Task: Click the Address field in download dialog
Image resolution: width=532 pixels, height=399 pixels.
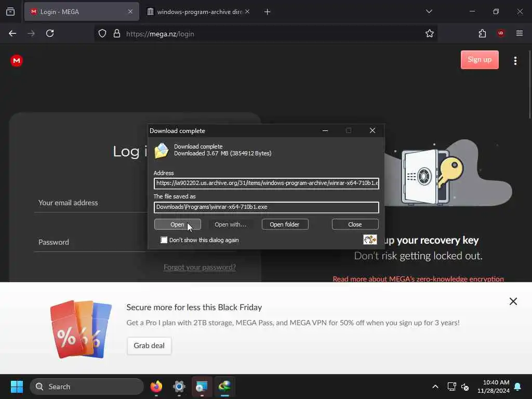Action: point(267,183)
